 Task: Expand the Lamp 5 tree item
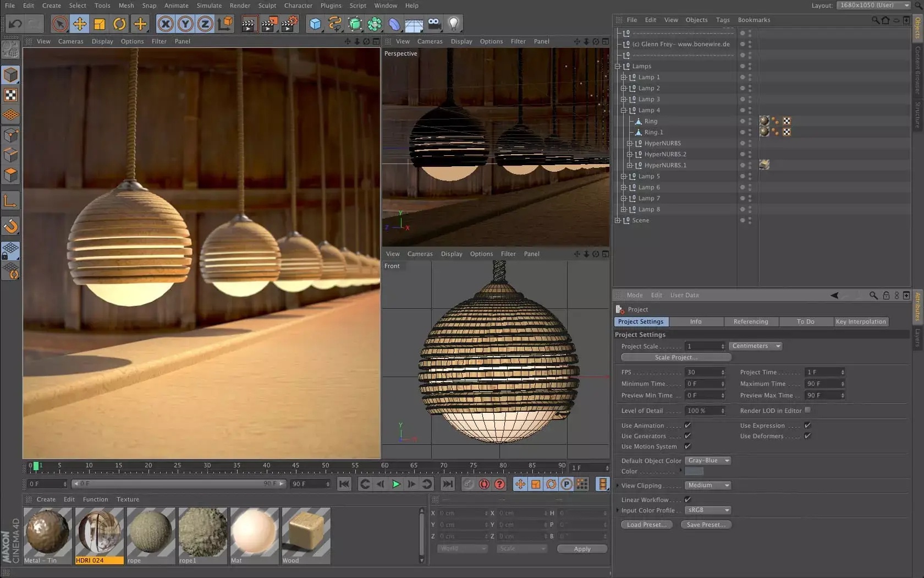[624, 176]
